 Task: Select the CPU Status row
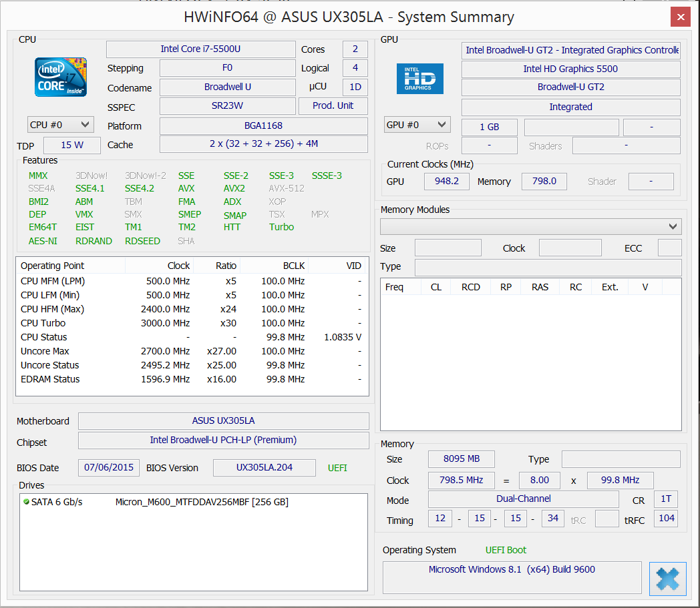pos(191,337)
